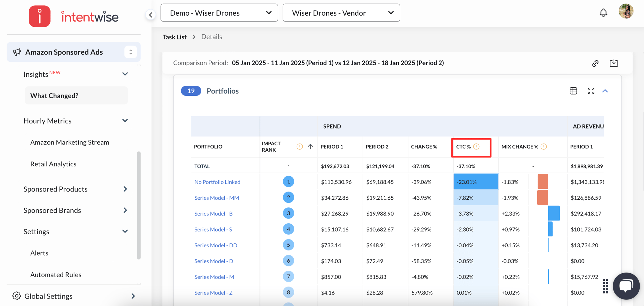The image size is (644, 306).
Task: Expand the Global Settings arrow
Action: pyautogui.click(x=133, y=296)
